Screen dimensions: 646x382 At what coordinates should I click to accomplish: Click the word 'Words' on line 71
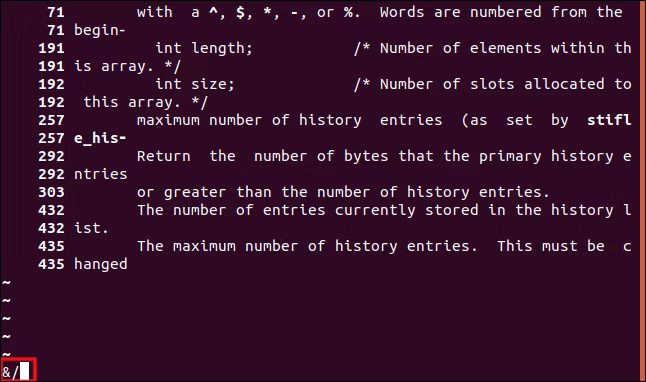click(x=402, y=12)
